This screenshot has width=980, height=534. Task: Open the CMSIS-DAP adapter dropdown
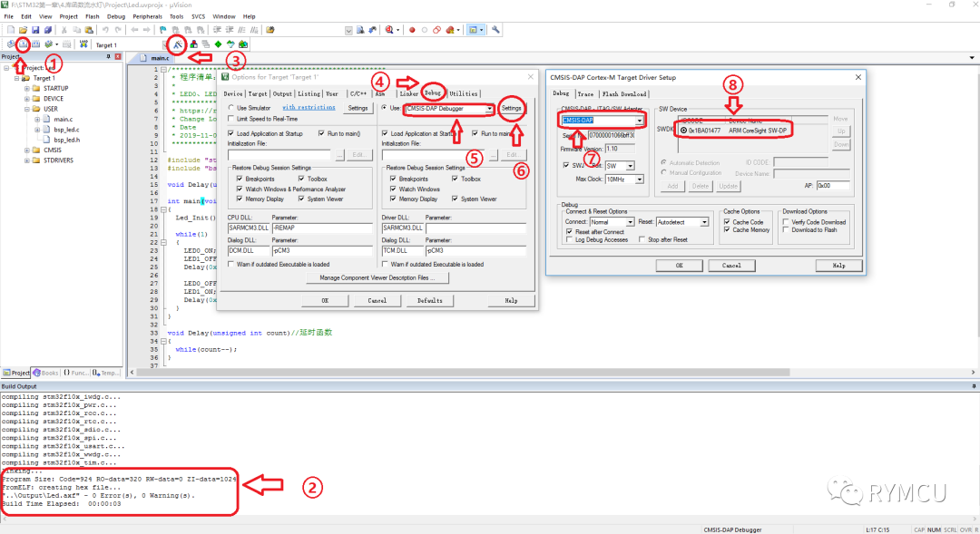pyautogui.click(x=639, y=121)
